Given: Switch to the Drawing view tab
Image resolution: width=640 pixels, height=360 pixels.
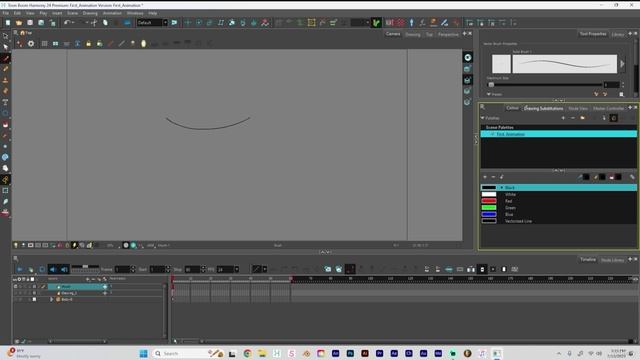Looking at the screenshot, I should click(413, 35).
